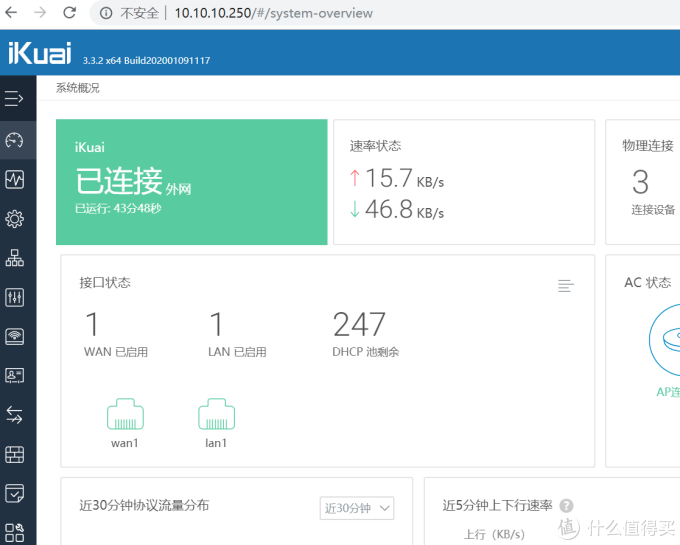Click the help question mark icon

[x=566, y=506]
